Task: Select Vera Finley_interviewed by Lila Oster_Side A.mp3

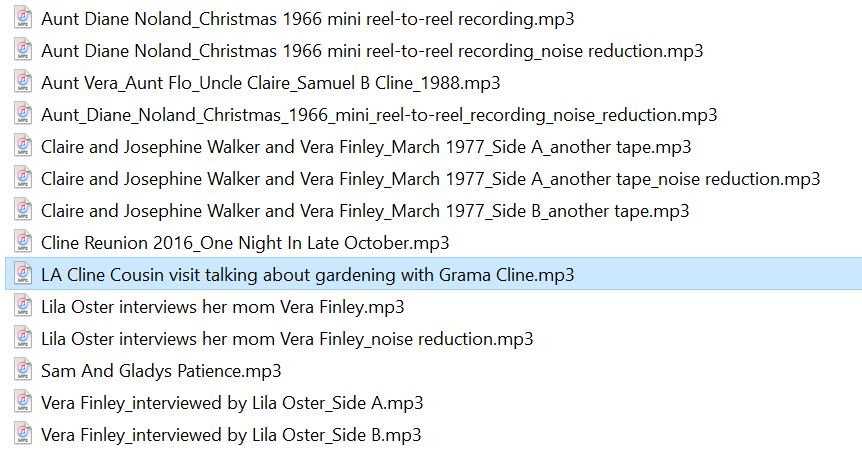Action: [x=232, y=402]
